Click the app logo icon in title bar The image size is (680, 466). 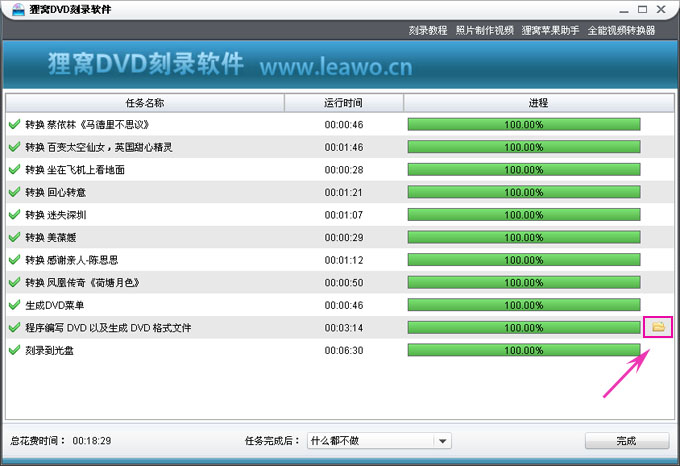(x=18, y=9)
